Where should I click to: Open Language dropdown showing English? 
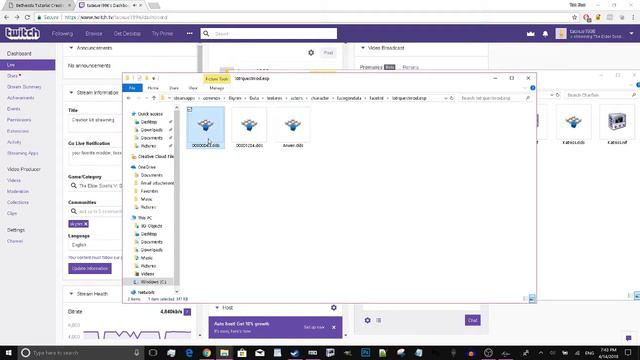pyautogui.click(x=95, y=245)
